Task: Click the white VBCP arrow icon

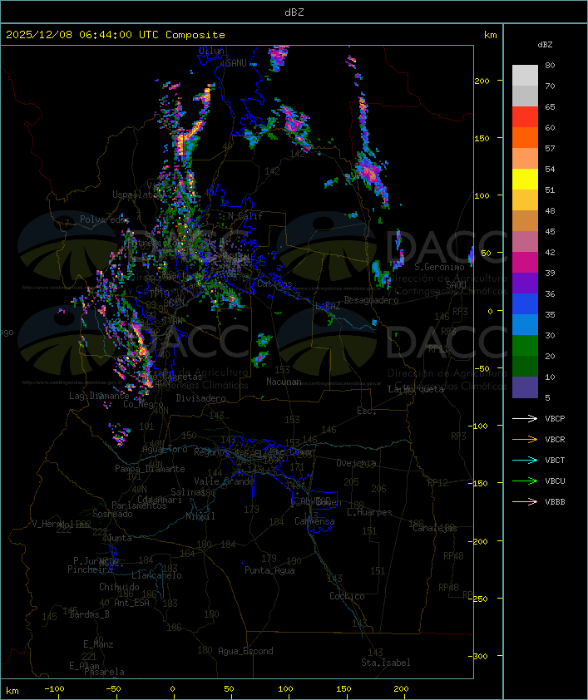Action: point(525,418)
